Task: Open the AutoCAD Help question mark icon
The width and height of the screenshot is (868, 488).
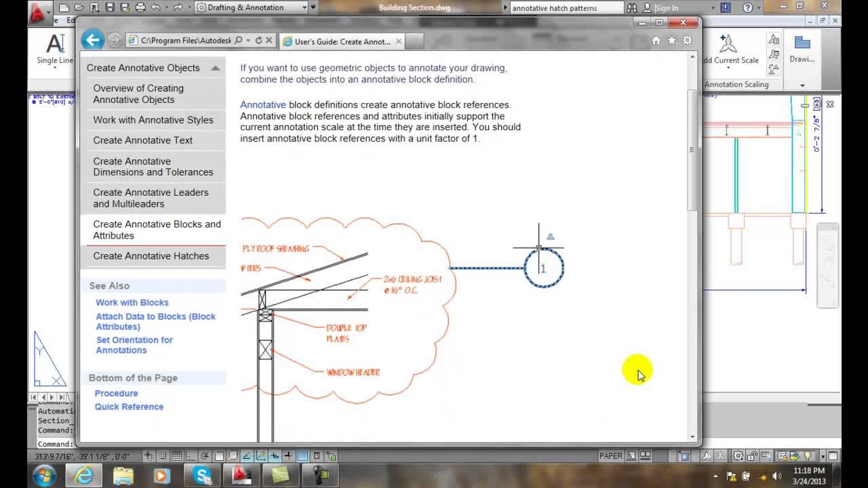Action: (x=747, y=8)
